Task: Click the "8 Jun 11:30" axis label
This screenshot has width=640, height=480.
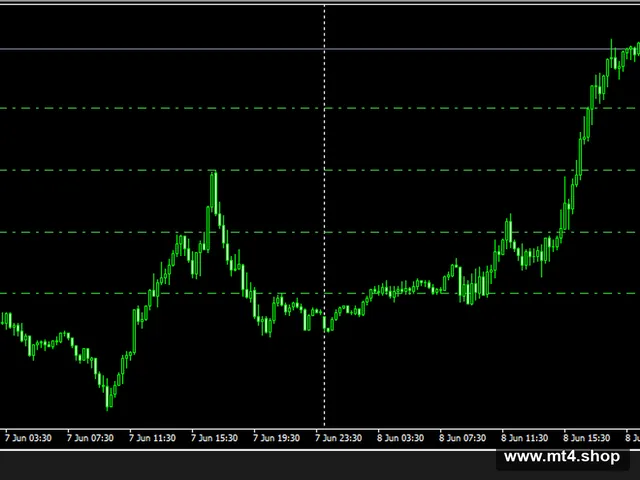Action: [524, 438]
